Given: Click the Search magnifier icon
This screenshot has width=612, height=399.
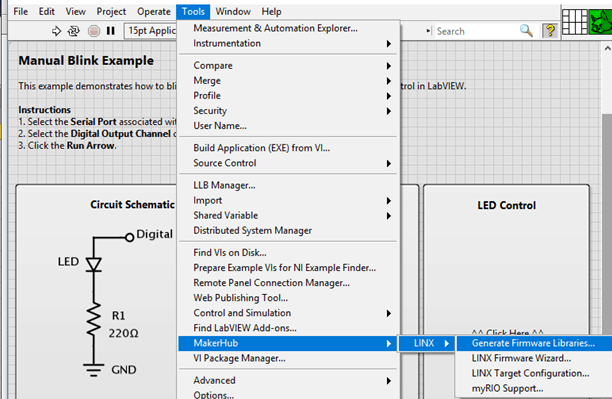Looking at the screenshot, I should (x=526, y=30).
